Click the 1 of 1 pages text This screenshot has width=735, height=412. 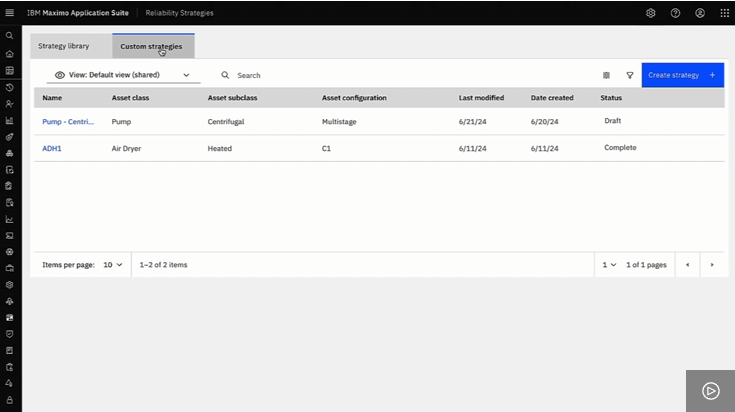click(646, 265)
